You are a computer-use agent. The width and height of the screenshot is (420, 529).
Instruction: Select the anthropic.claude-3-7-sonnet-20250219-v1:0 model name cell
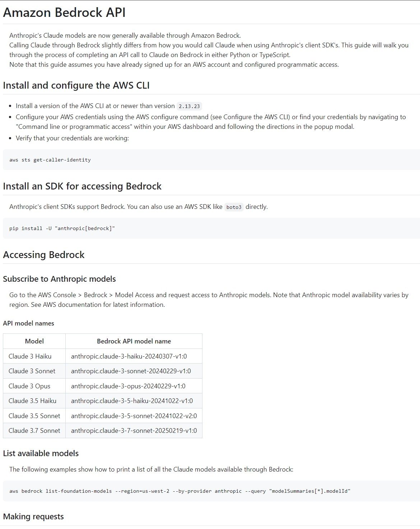[134, 431]
